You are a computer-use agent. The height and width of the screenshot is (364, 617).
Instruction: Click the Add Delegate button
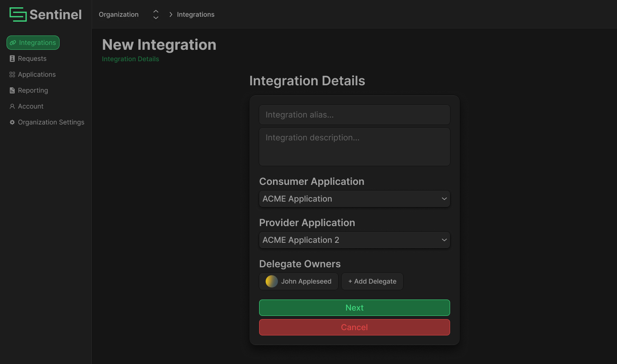point(372,281)
